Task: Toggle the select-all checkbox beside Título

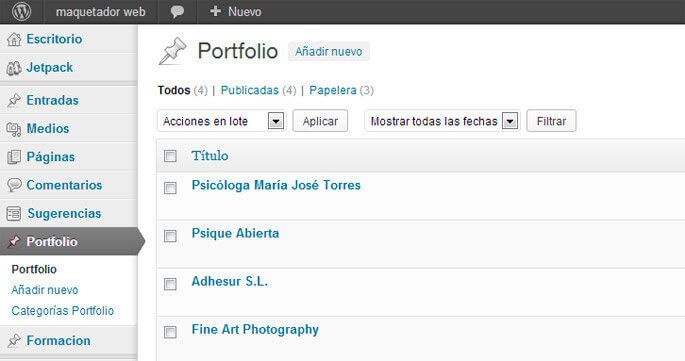Action: click(x=170, y=156)
